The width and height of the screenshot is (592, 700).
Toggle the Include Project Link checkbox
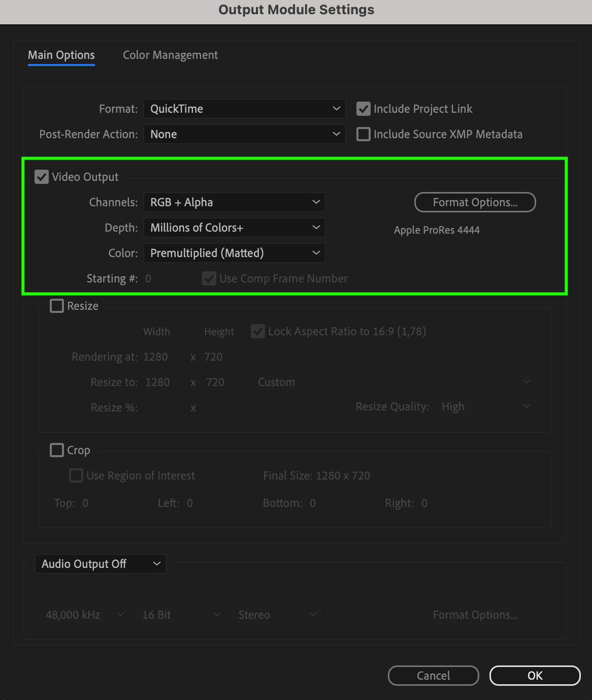363,109
